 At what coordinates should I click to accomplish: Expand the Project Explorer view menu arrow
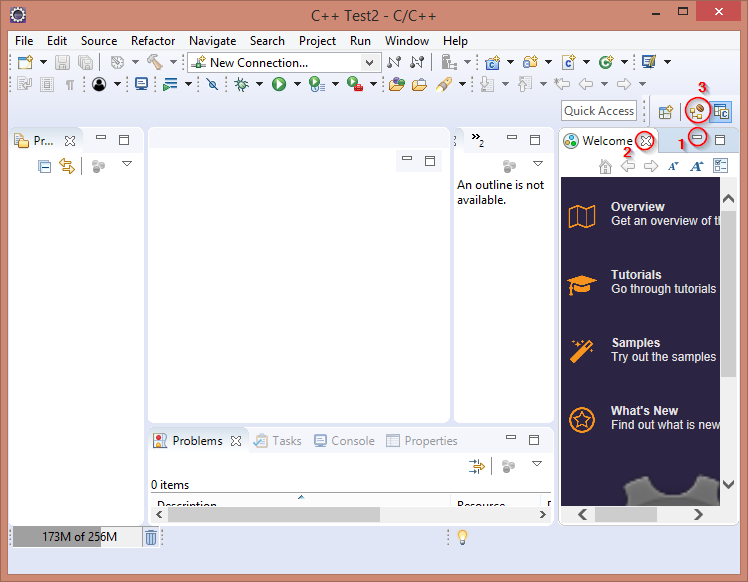[127, 164]
